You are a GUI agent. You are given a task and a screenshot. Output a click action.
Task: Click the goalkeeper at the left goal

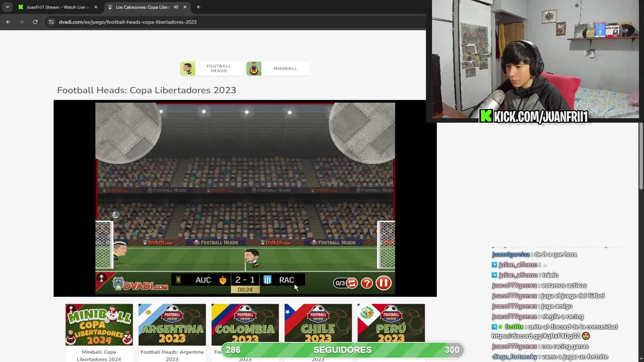click(120, 249)
